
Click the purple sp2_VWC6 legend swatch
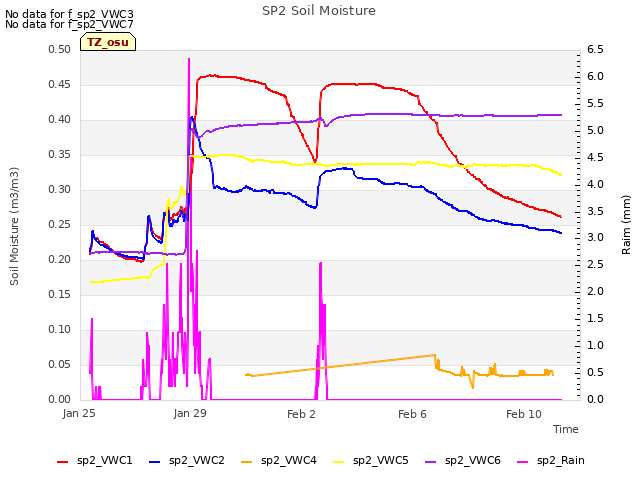click(430, 462)
